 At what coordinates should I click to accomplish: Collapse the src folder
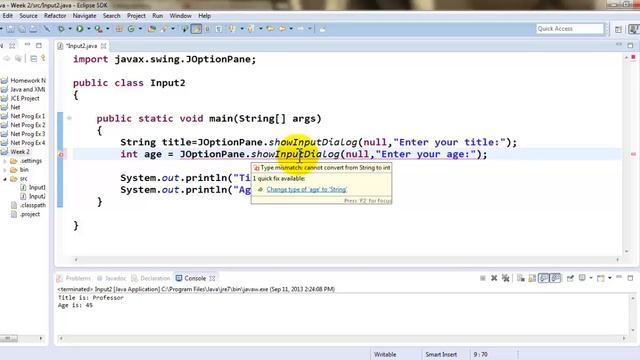click(x=5, y=179)
